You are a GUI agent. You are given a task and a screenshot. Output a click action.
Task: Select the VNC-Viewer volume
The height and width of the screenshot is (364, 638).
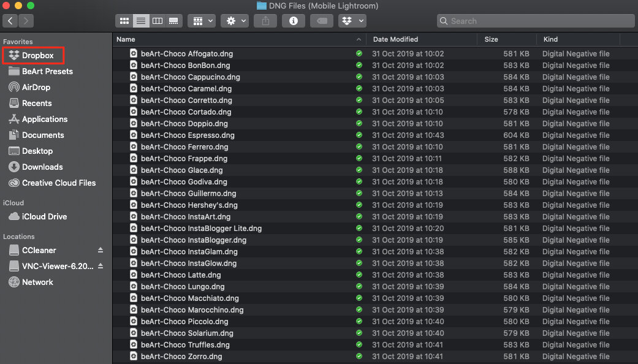click(x=51, y=266)
